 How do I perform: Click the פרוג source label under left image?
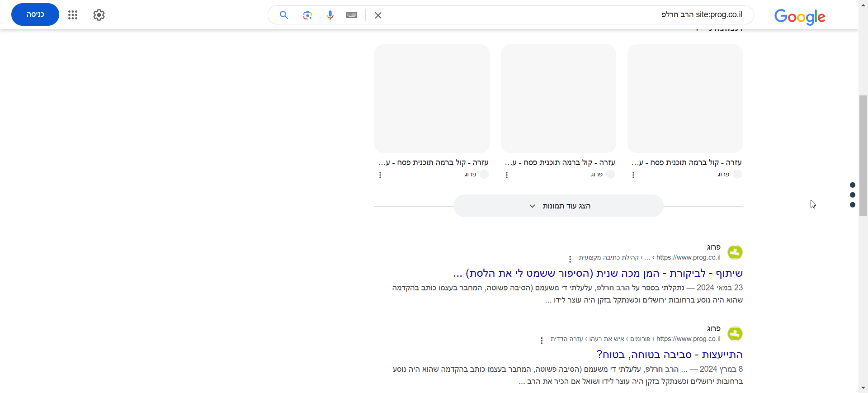click(x=470, y=174)
